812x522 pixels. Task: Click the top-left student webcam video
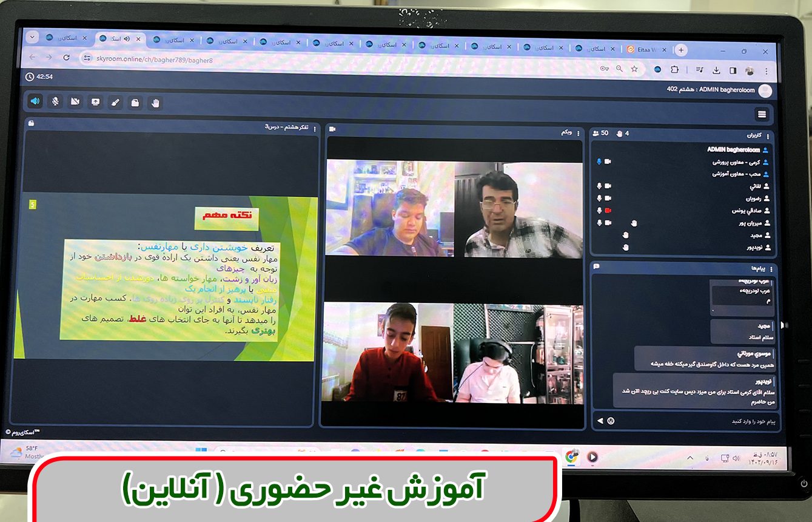390,208
